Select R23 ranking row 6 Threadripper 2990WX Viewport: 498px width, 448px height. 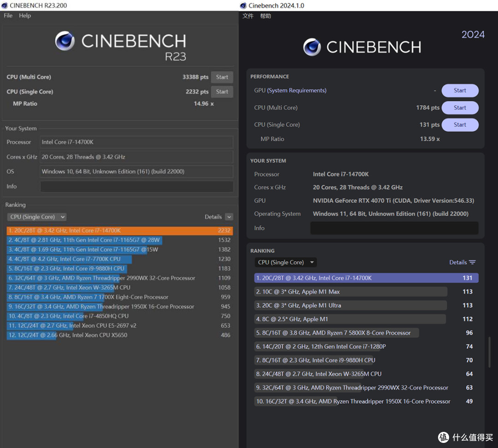[x=120, y=278]
